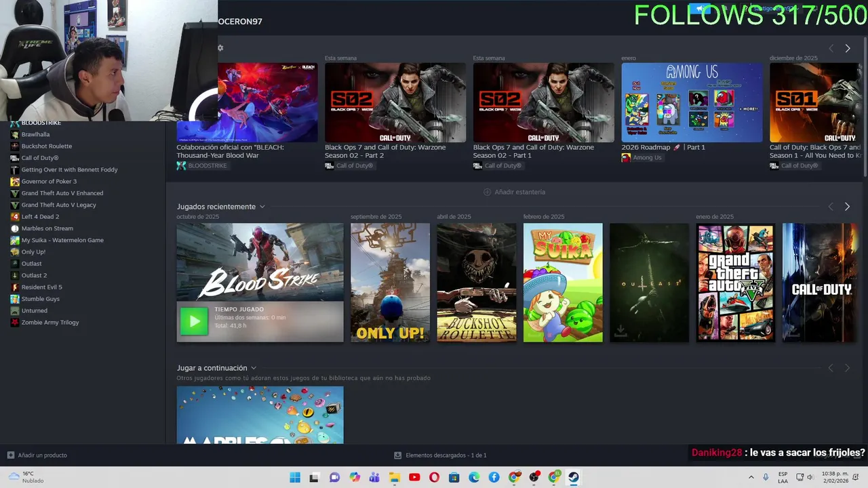The width and height of the screenshot is (868, 488).
Task: Open the My Suika game cover
Action: click(x=563, y=283)
